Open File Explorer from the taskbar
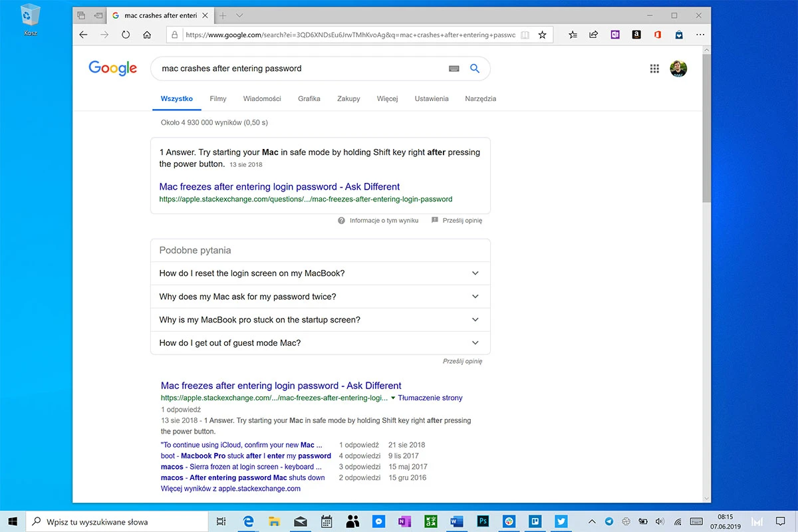Screen dimensions: 798x532 [x=273, y=521]
